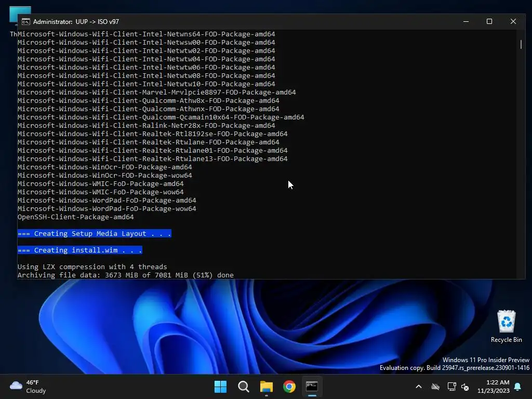Viewport: 532px width, 399px height.
Task: Click the 'Intel-Netwtw08' package line
Action: coord(146,76)
